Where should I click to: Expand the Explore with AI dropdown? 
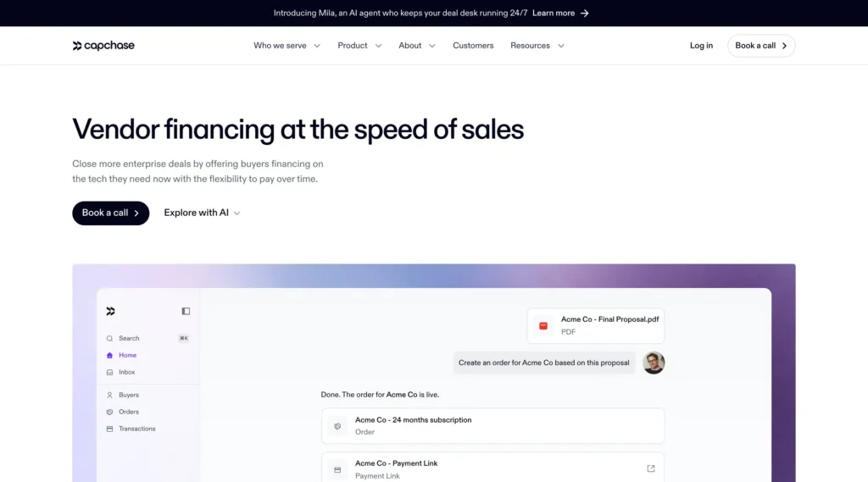pyautogui.click(x=202, y=213)
